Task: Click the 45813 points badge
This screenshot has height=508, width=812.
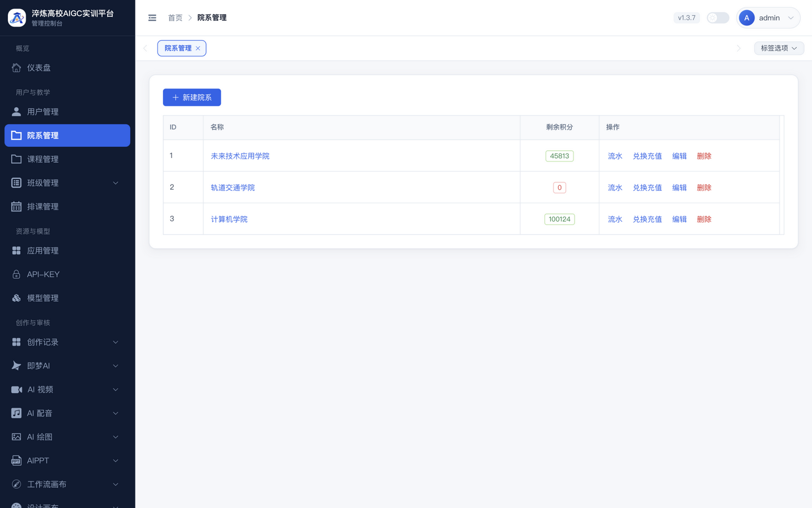Action: [559, 156]
